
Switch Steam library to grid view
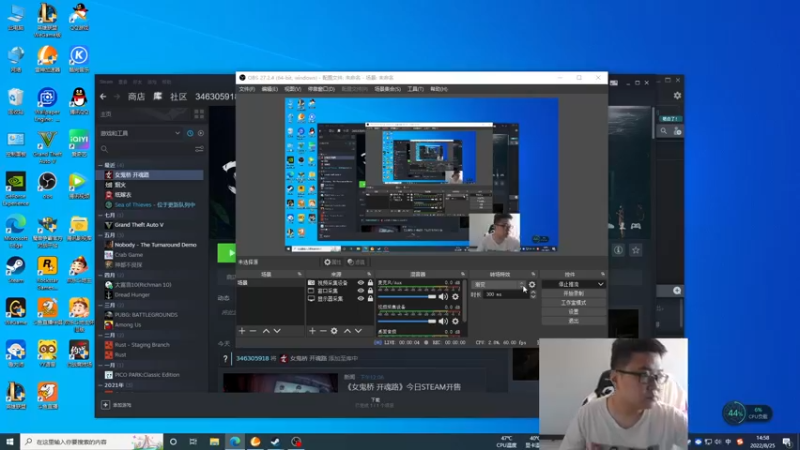(199, 114)
